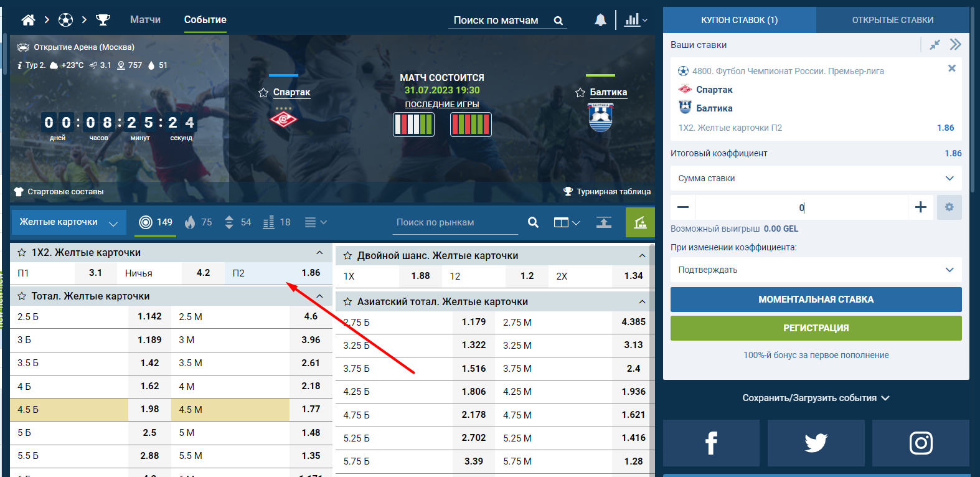This screenshot has height=477, width=980.
Task: Open bet slip settings gear
Action: [x=949, y=207]
